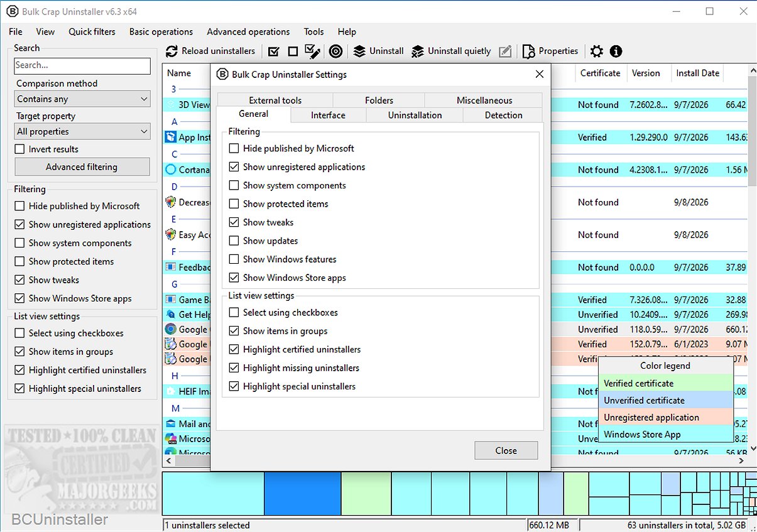Screen dimensions: 757x532
Task: Toggle Invert results checkbox
Action: pyautogui.click(x=19, y=149)
